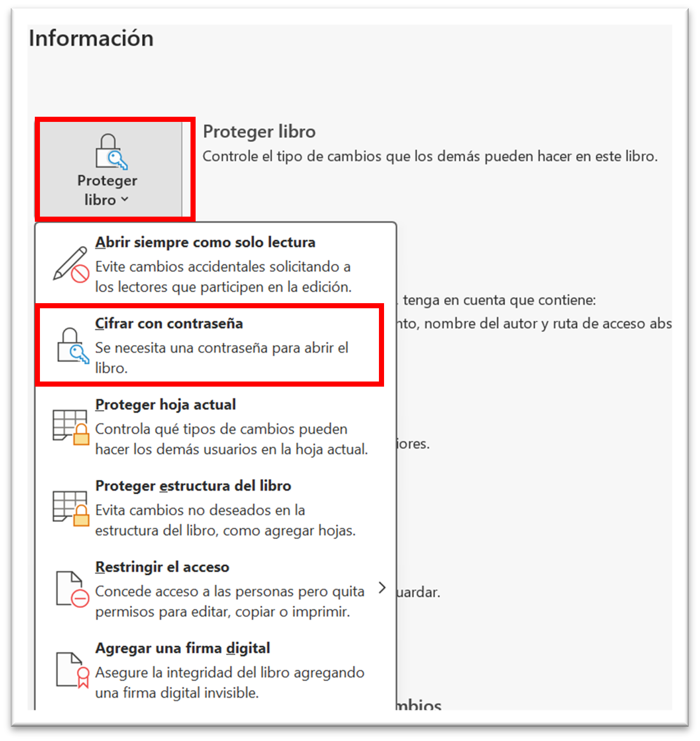
Task: Click the Proteger libro section heading
Action: (259, 132)
